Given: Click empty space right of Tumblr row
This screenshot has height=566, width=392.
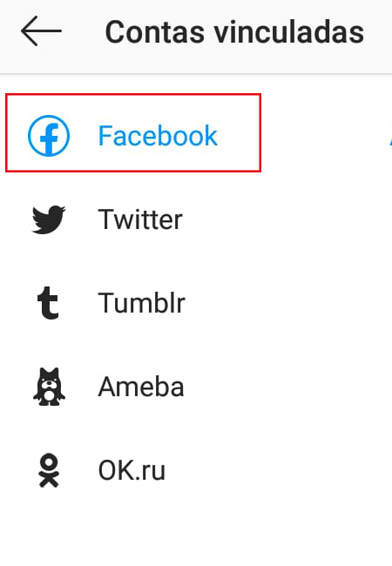Looking at the screenshot, I should [x=288, y=303].
